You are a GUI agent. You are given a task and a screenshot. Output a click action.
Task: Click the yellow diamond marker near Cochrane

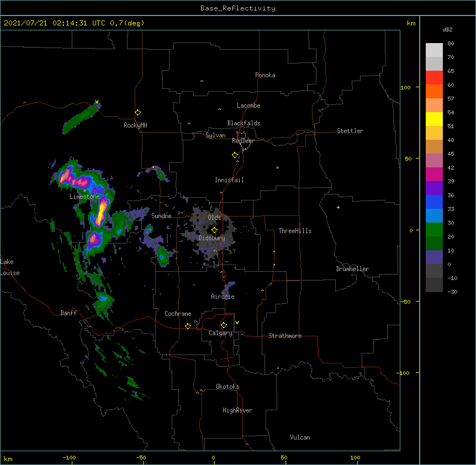(x=188, y=326)
